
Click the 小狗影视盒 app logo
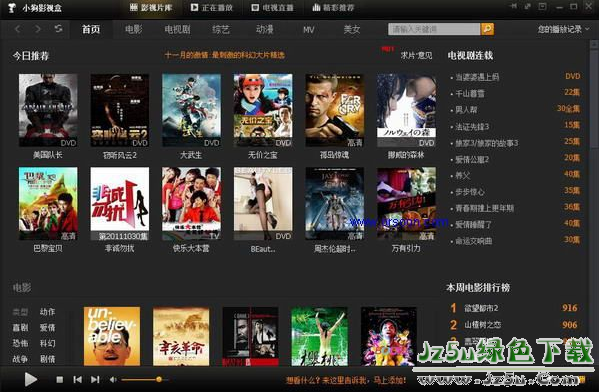tap(11, 8)
